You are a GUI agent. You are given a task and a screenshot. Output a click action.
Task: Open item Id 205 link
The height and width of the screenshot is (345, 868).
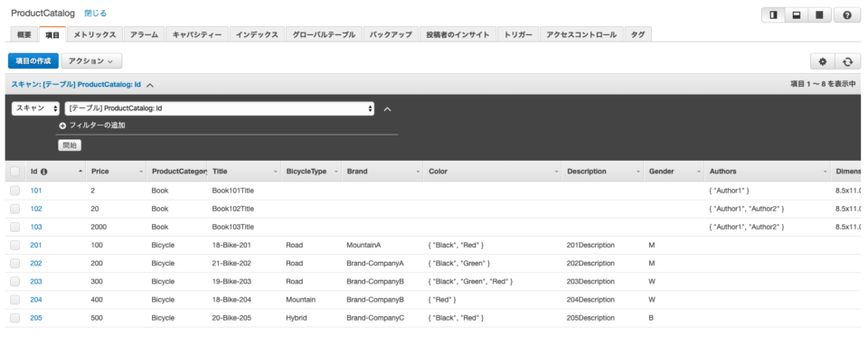point(36,319)
